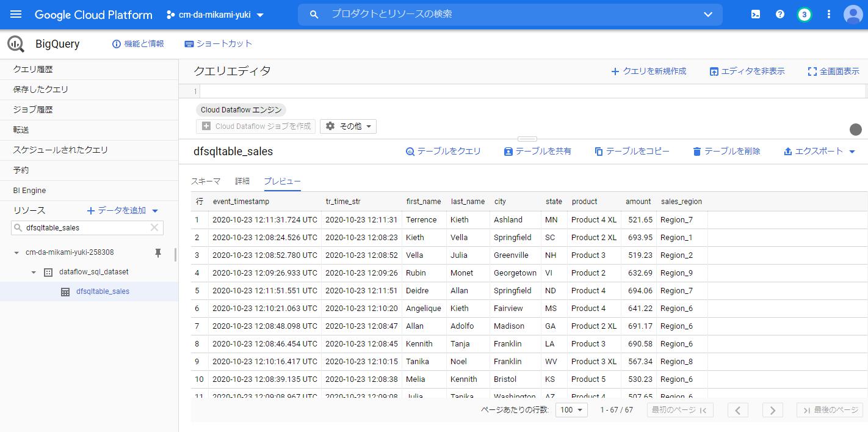Viewport: 868px width, 432px height.
Task: Open the navigation hamburger menu
Action: [x=15, y=15]
